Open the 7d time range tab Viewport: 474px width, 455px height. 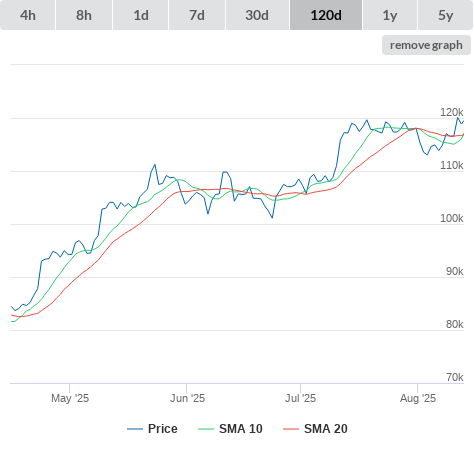(197, 15)
